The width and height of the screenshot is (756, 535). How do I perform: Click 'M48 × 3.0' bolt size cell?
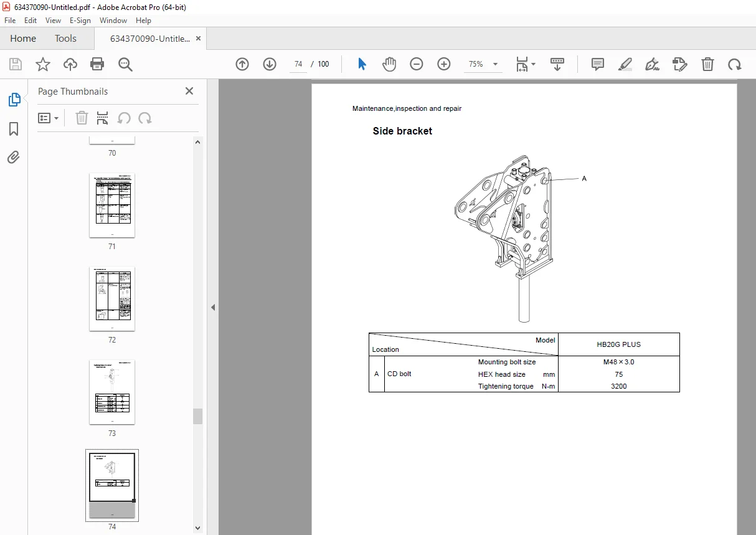point(618,362)
